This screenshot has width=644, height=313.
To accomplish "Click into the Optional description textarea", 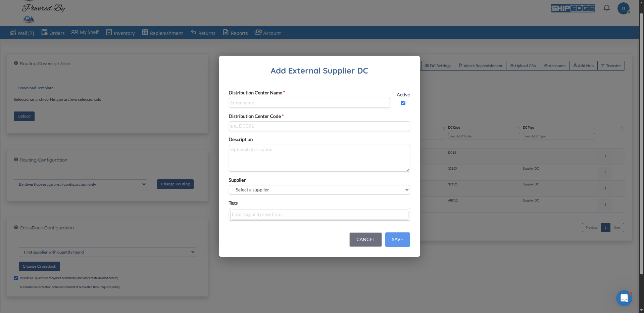I will [319, 158].
